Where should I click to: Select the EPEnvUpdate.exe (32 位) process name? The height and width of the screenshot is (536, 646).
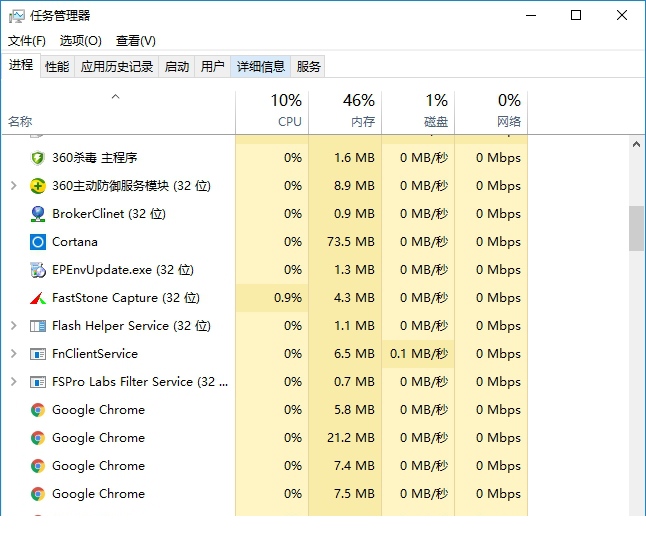click(123, 270)
